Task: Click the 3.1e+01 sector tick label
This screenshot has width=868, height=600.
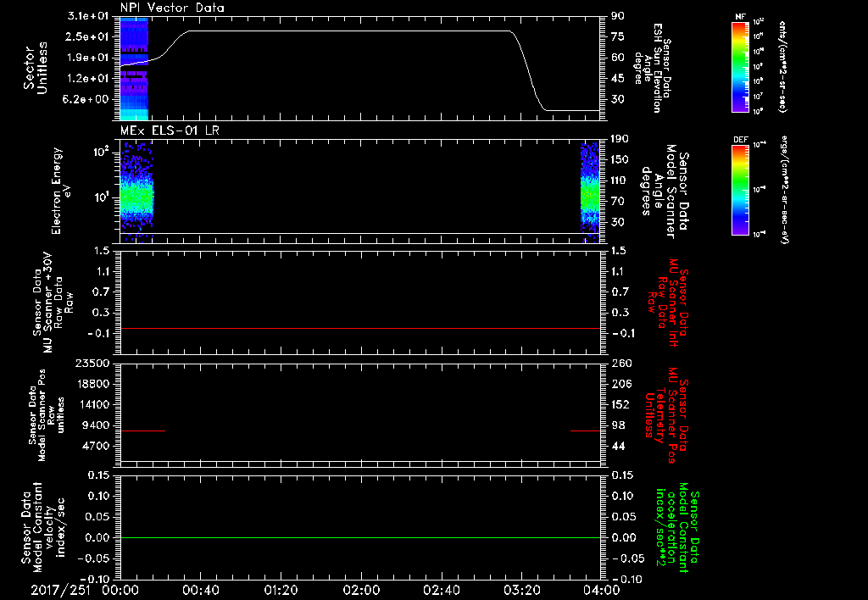Action: pyautogui.click(x=88, y=16)
